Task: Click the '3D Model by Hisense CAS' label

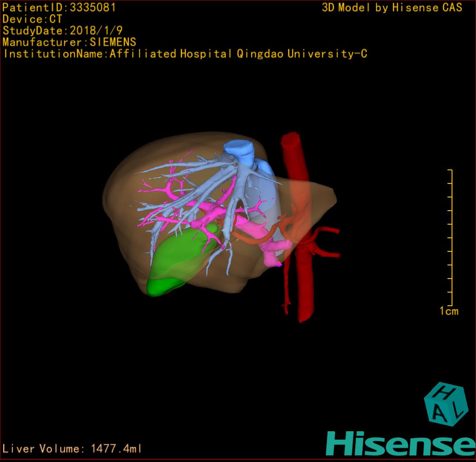Action: point(392,8)
